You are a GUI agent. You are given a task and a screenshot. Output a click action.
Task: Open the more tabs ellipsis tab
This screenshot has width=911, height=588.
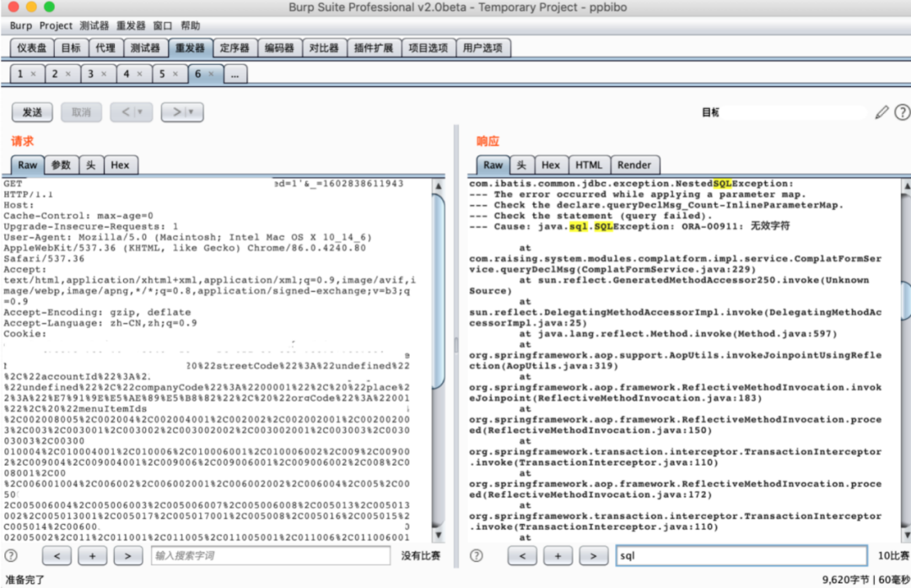[234, 74]
